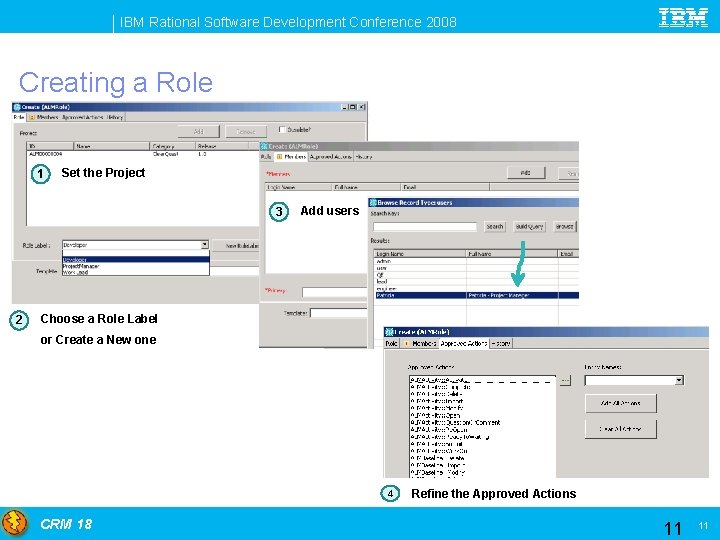Click the Template field in Members window
This screenshot has width=720, height=540.
coord(339,313)
